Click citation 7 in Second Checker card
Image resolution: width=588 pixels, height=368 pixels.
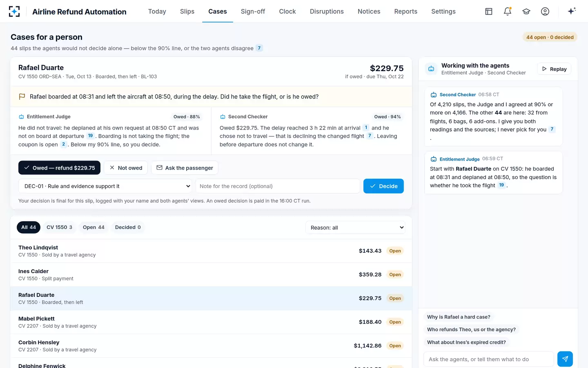370,136
